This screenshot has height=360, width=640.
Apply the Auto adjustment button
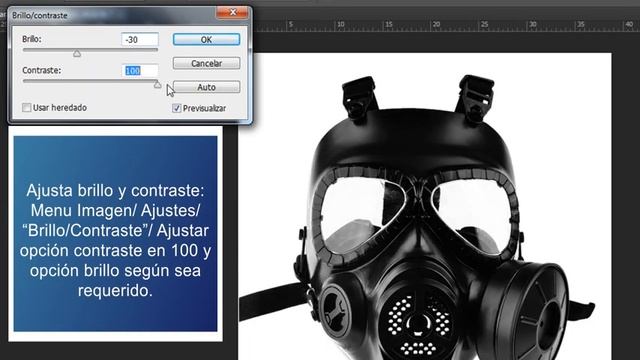(206, 87)
